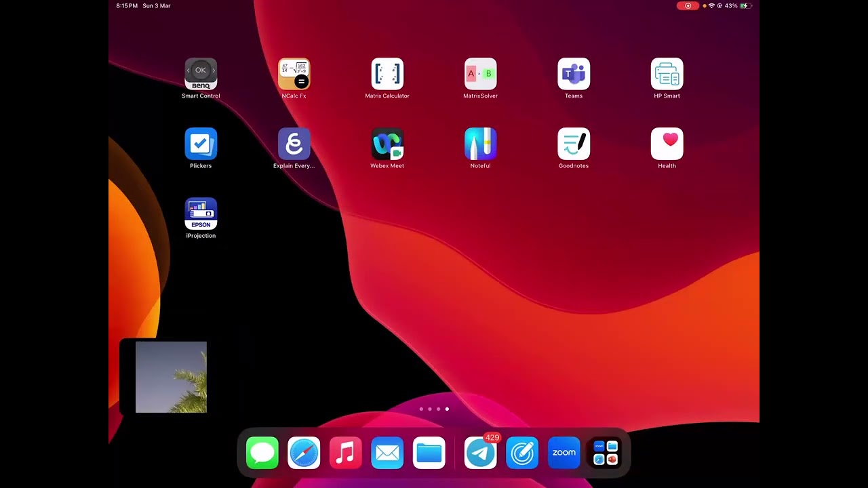Screen dimensions: 868x488
Task: Tap the orientation lock status icon
Action: click(x=719, y=6)
